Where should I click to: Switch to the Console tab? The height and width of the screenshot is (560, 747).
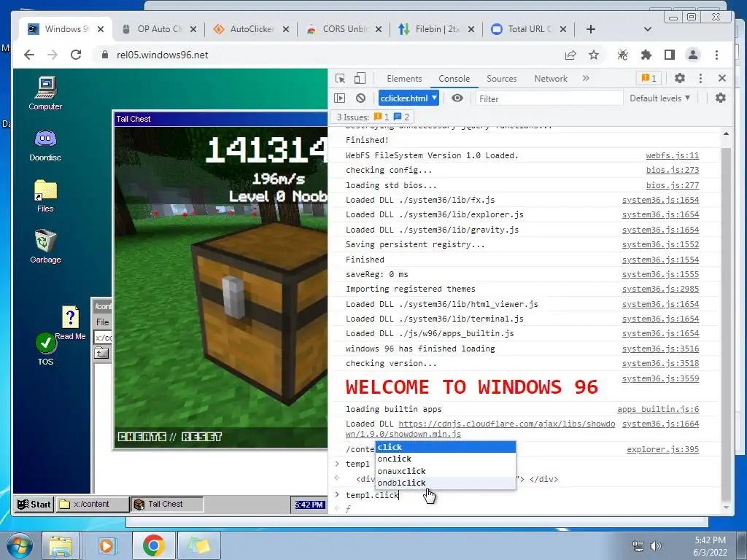454,79
